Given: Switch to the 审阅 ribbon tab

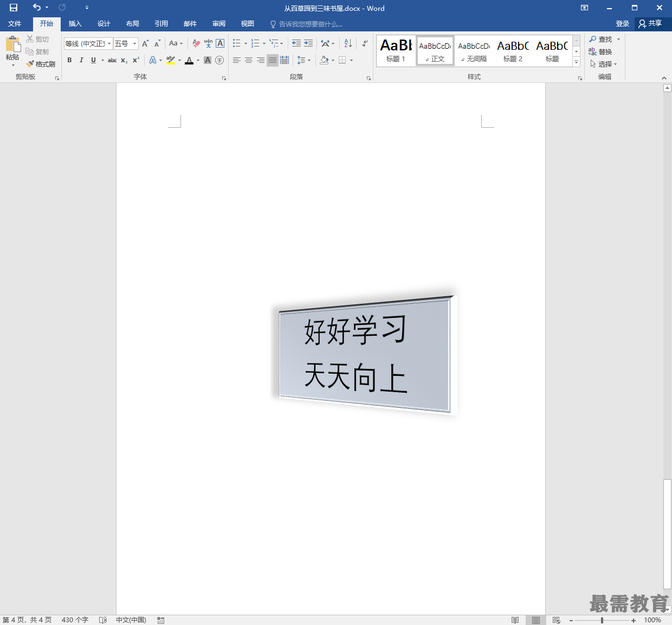Looking at the screenshot, I should (x=218, y=24).
